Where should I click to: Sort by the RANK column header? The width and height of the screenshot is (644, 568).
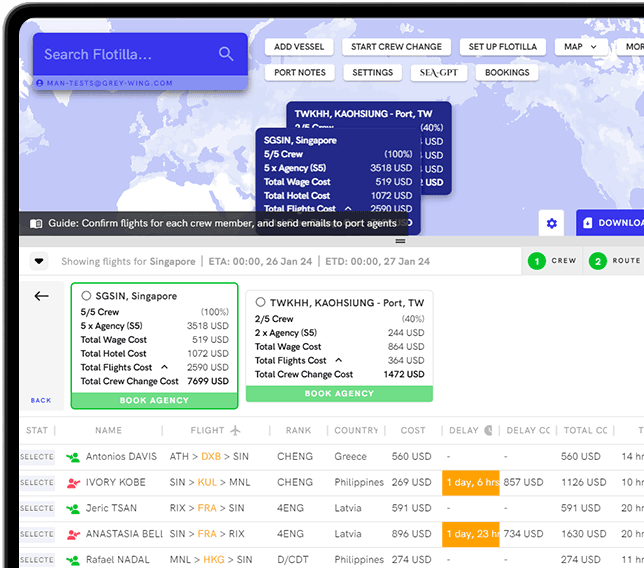(298, 430)
